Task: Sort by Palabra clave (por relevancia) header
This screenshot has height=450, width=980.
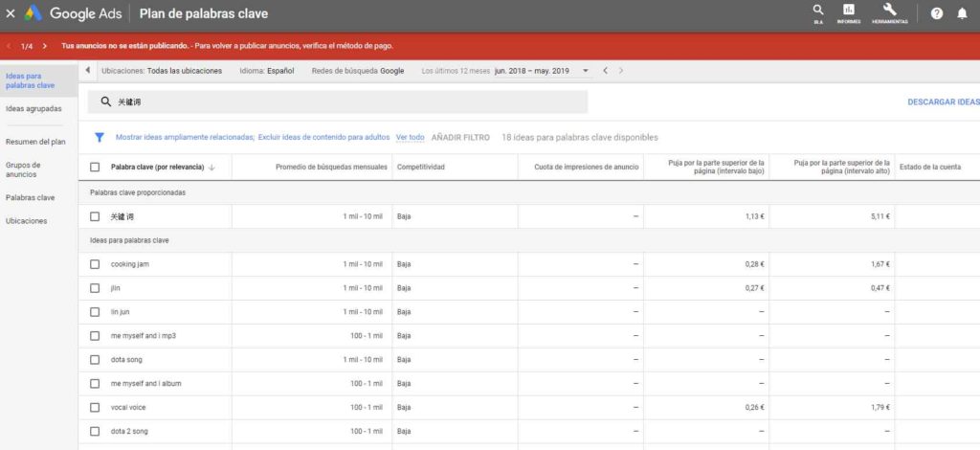Action: coord(158,168)
